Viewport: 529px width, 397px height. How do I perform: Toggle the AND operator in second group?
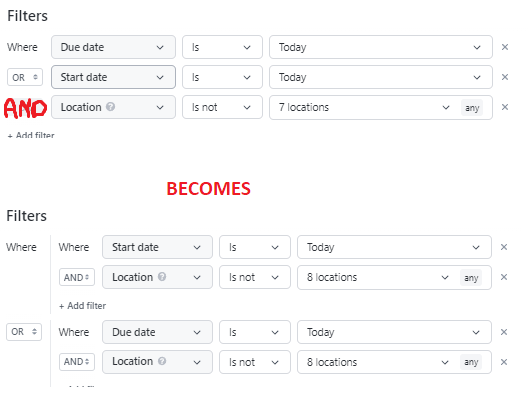coord(77,362)
